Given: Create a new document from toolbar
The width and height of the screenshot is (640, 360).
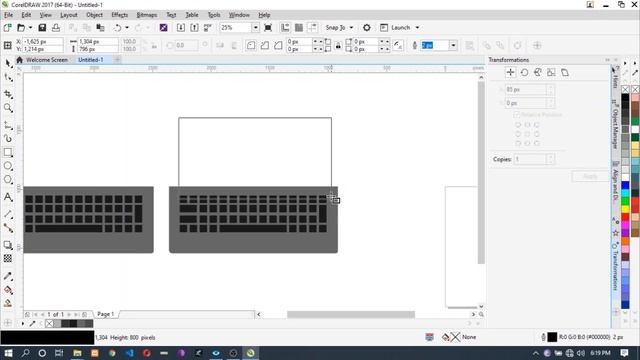Looking at the screenshot, I should (7, 27).
